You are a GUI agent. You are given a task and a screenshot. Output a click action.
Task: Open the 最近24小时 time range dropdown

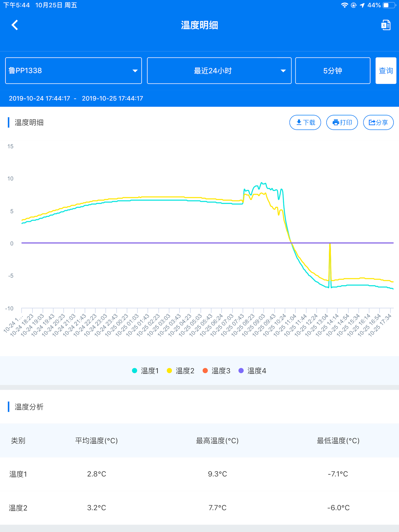[x=219, y=70]
